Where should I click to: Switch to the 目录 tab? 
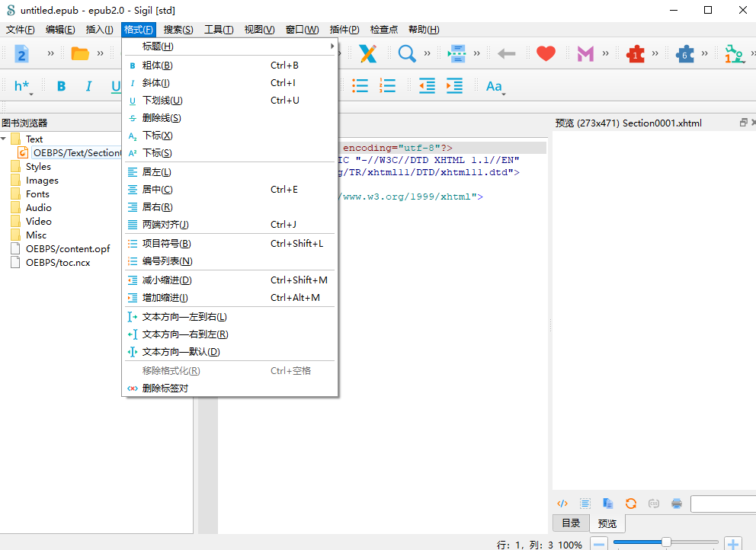tap(570, 523)
